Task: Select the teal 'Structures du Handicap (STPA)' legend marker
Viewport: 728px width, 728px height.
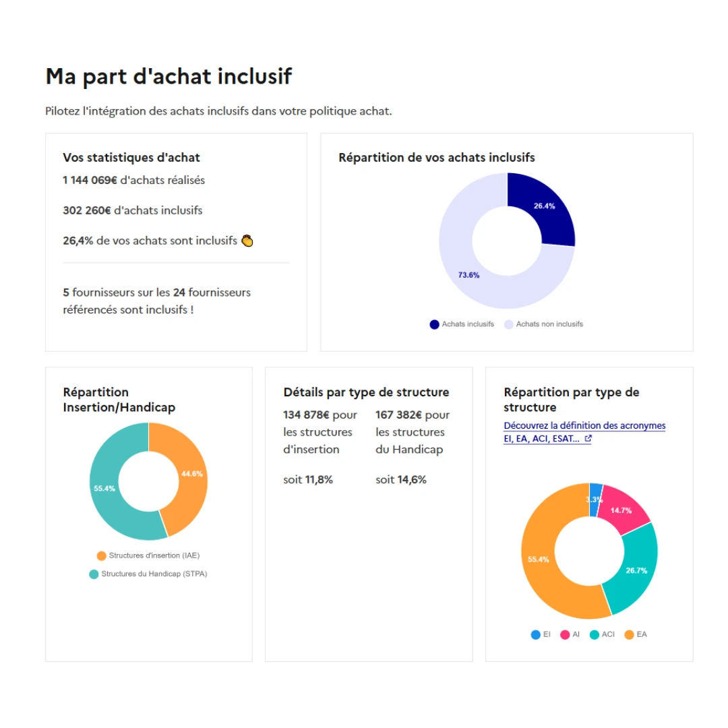Action: [x=94, y=574]
